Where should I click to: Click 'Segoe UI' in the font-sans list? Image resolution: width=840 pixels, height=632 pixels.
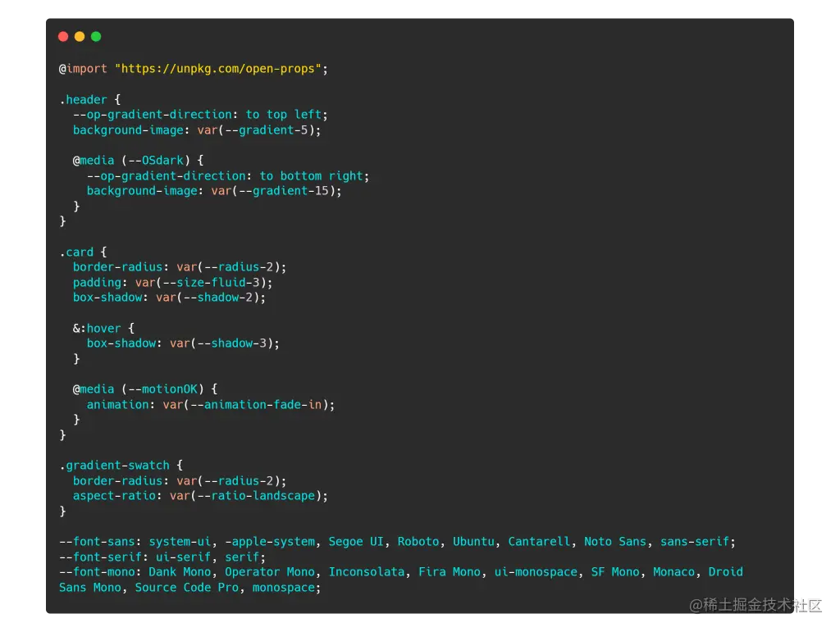click(x=356, y=542)
